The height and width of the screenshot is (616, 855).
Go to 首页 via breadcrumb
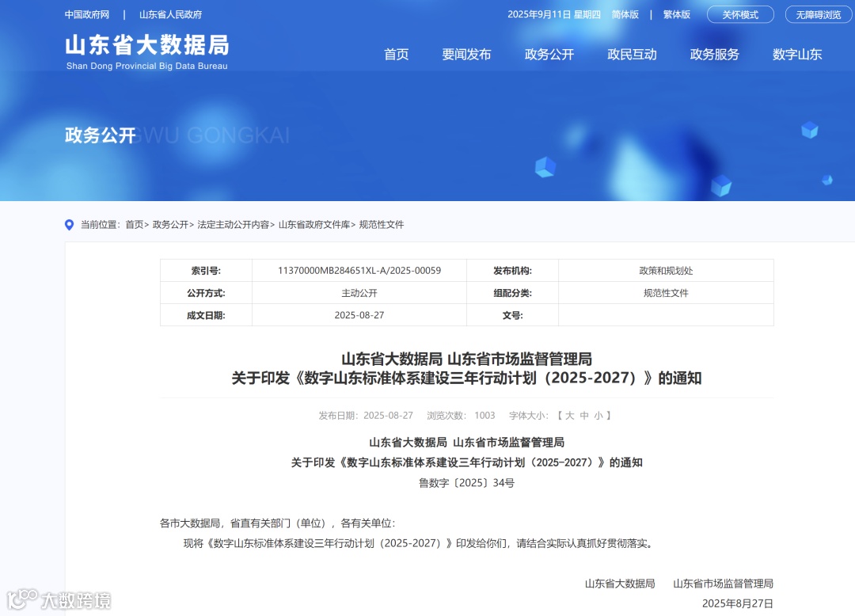[x=135, y=225]
